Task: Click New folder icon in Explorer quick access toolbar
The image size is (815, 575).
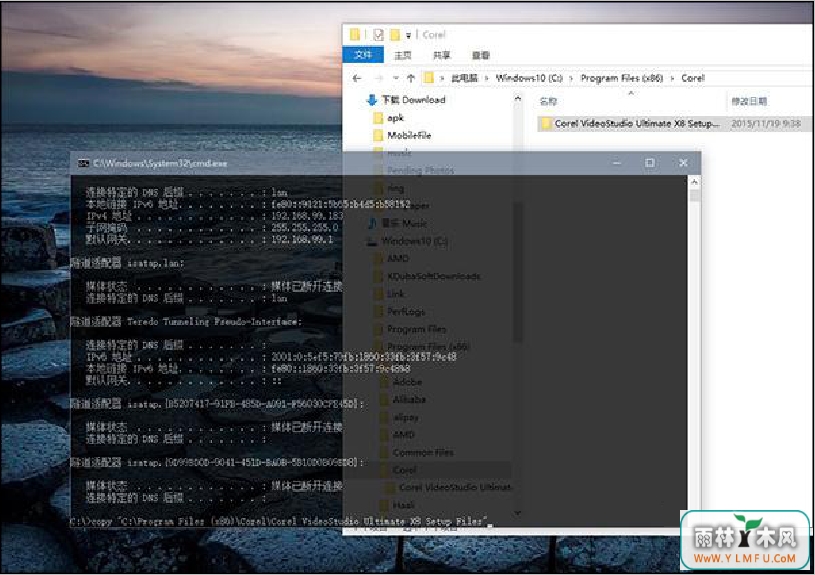Action: [395, 35]
